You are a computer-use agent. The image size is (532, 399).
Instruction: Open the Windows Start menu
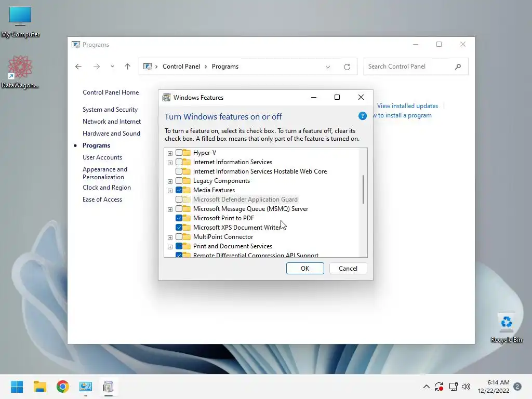(17, 387)
